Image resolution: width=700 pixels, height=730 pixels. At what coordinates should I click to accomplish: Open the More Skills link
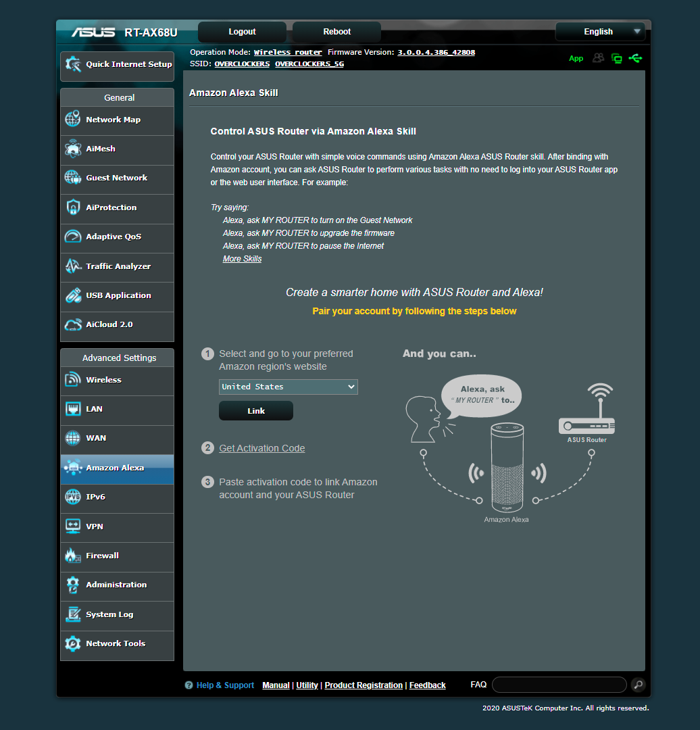tap(242, 259)
